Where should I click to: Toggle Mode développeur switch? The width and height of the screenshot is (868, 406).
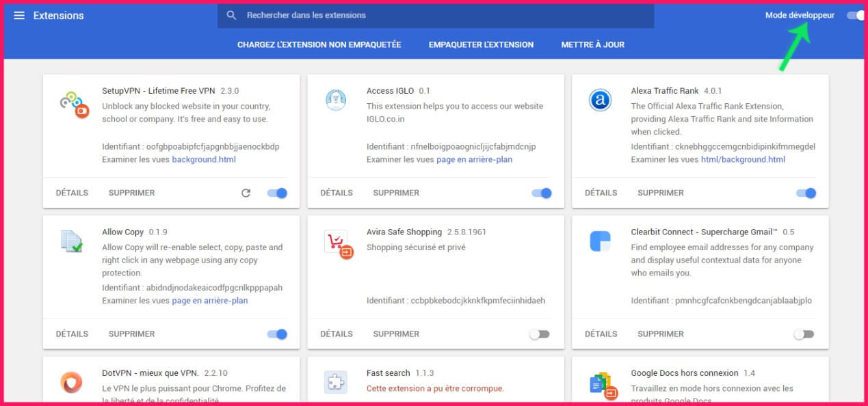[x=856, y=15]
